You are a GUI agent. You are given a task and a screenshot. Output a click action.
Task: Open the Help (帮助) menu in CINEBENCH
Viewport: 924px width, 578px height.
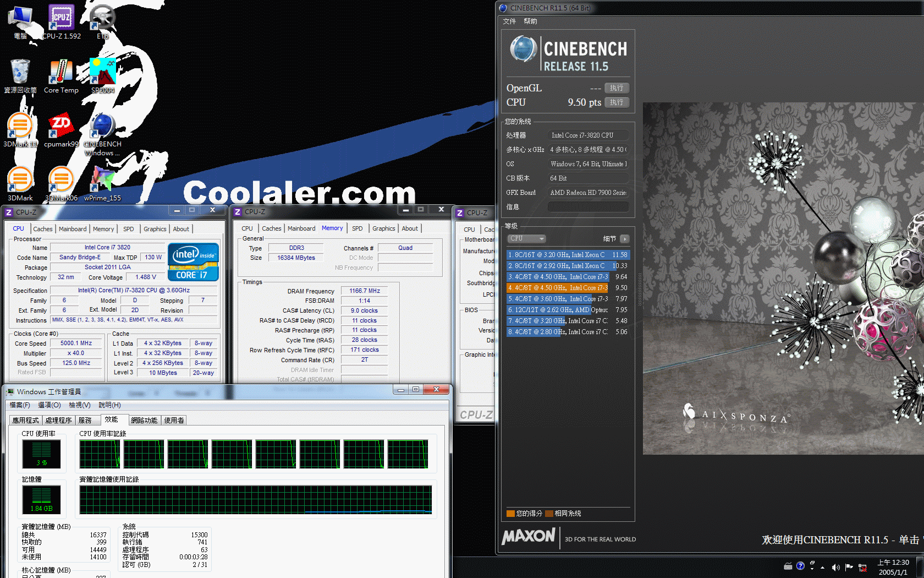[530, 21]
